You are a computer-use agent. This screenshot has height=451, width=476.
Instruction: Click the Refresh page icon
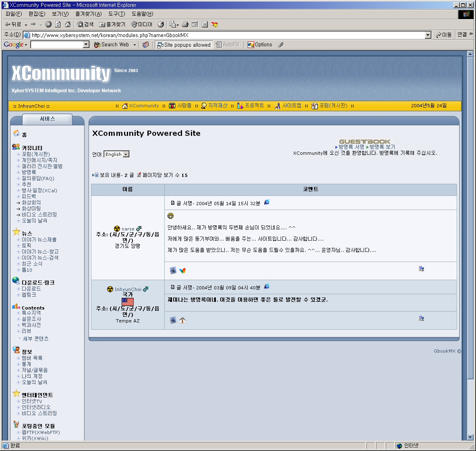tap(58, 24)
